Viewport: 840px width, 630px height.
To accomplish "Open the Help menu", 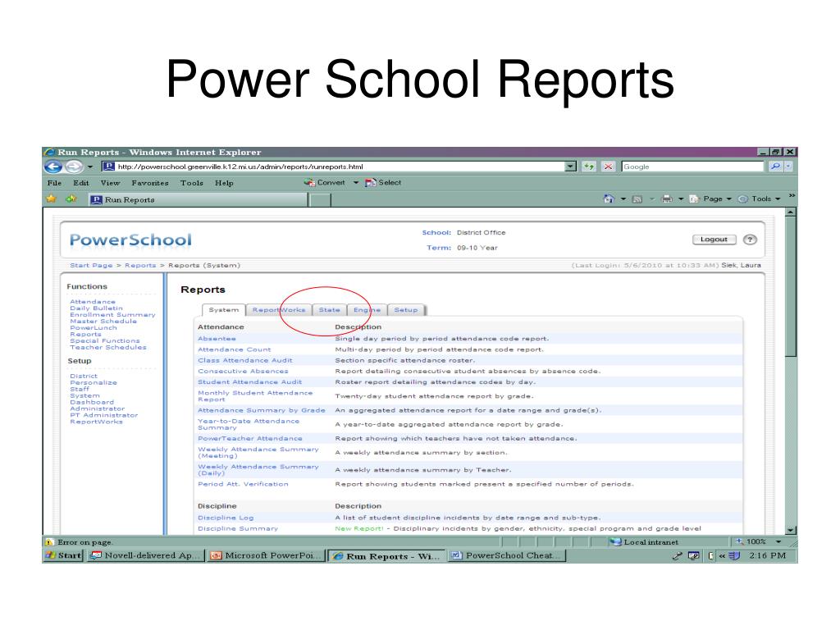I will point(224,183).
